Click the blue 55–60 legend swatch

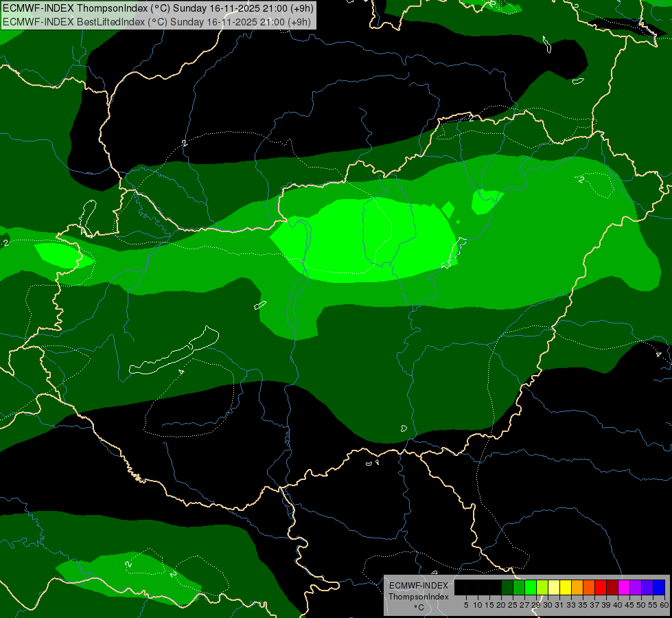tap(659, 588)
